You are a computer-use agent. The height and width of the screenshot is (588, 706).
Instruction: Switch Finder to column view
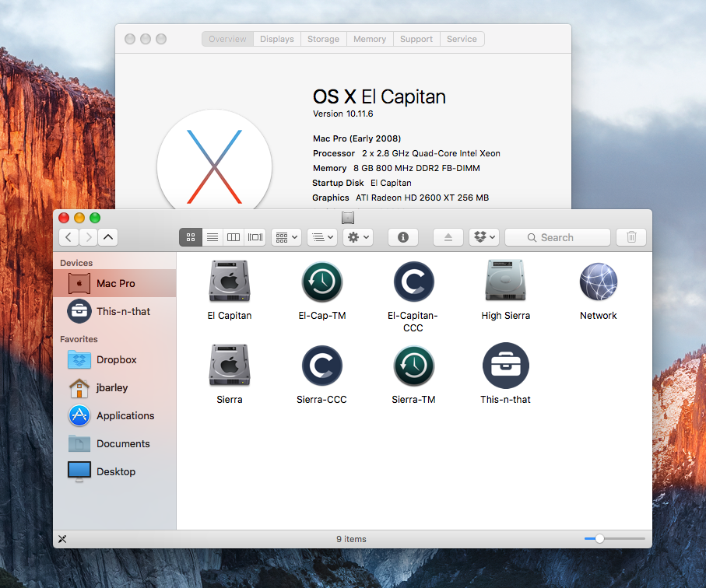point(234,237)
